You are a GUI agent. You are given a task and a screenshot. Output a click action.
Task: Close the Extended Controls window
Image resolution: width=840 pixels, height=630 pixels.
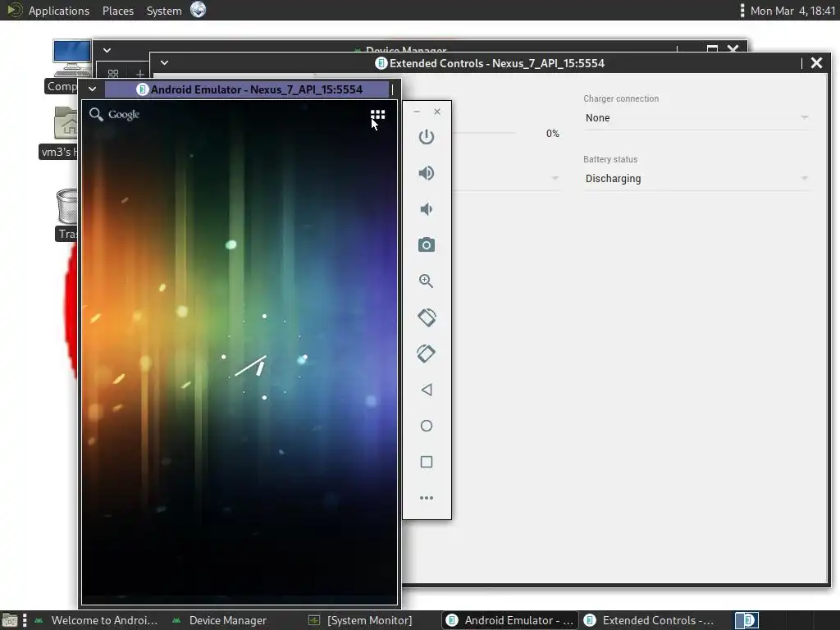tap(816, 62)
